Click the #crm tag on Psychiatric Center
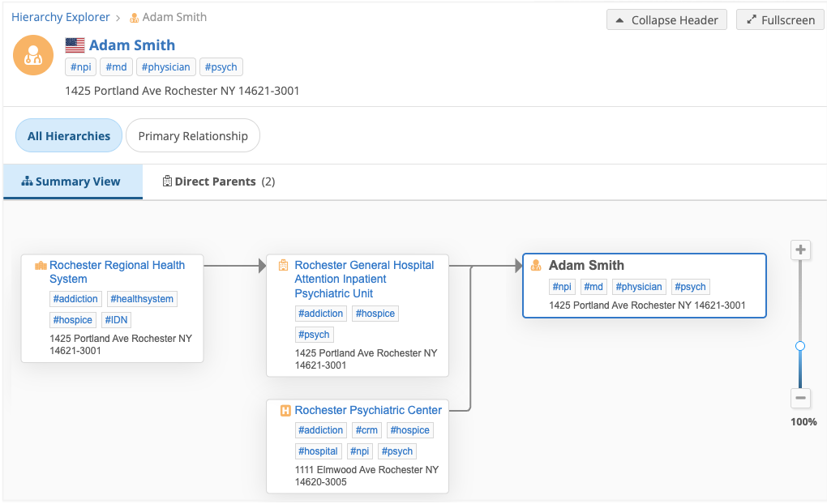This screenshot has height=504, width=827. [366, 430]
